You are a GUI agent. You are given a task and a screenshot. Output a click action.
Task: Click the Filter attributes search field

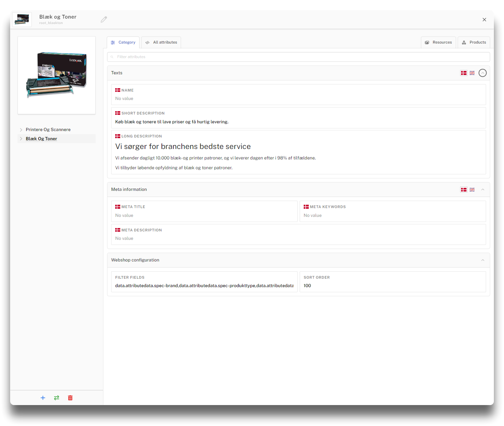pos(299,57)
